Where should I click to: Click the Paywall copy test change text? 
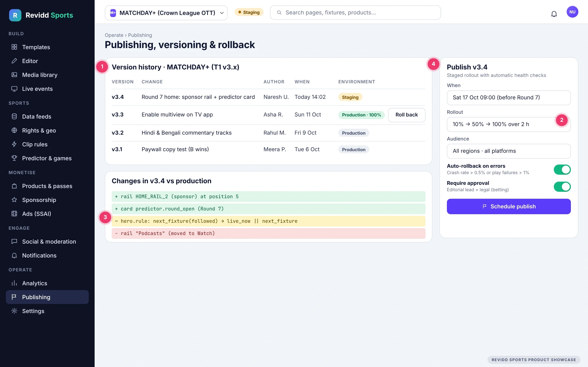point(175,149)
